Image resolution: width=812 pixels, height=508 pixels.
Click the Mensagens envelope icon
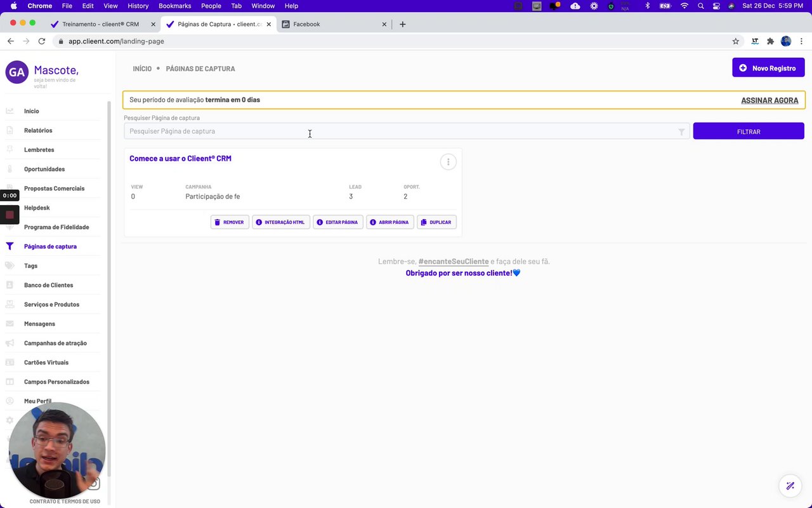(10, 324)
